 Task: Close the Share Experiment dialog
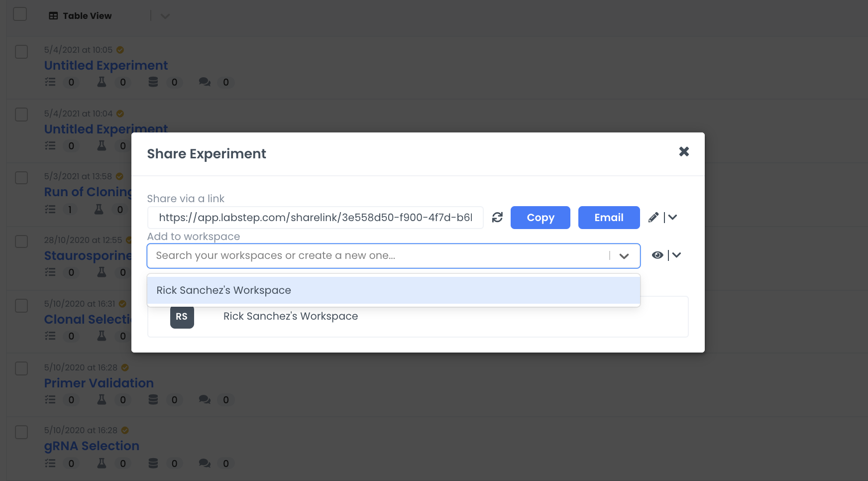(684, 152)
